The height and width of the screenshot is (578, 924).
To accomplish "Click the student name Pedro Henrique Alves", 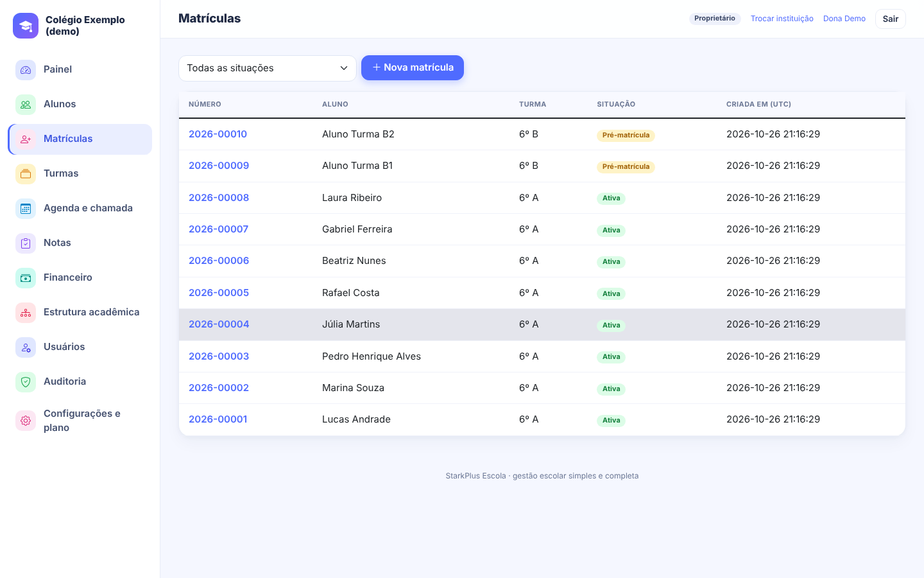I will [x=372, y=356].
